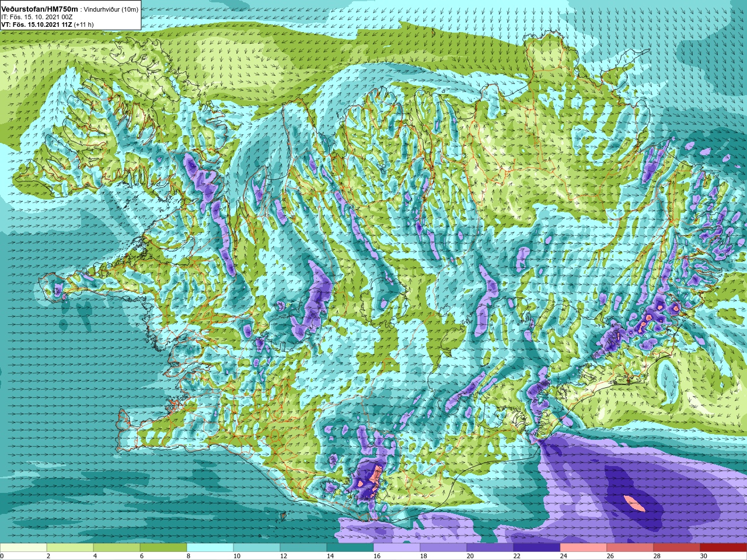Click legend value 18
The image size is (747, 560).
[423, 556]
